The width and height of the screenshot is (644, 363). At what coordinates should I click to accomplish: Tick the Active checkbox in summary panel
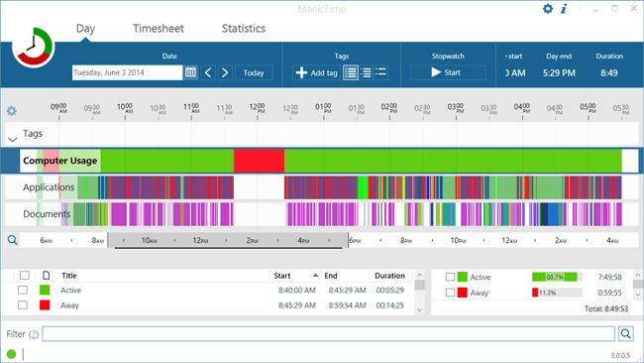pos(450,277)
